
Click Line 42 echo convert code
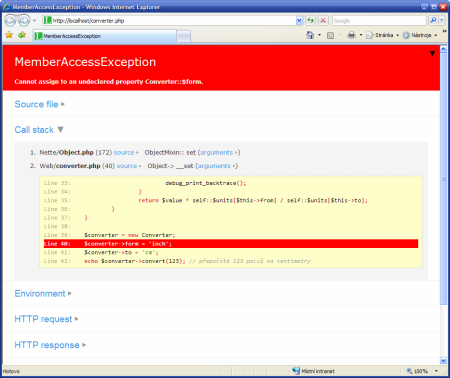click(197, 261)
